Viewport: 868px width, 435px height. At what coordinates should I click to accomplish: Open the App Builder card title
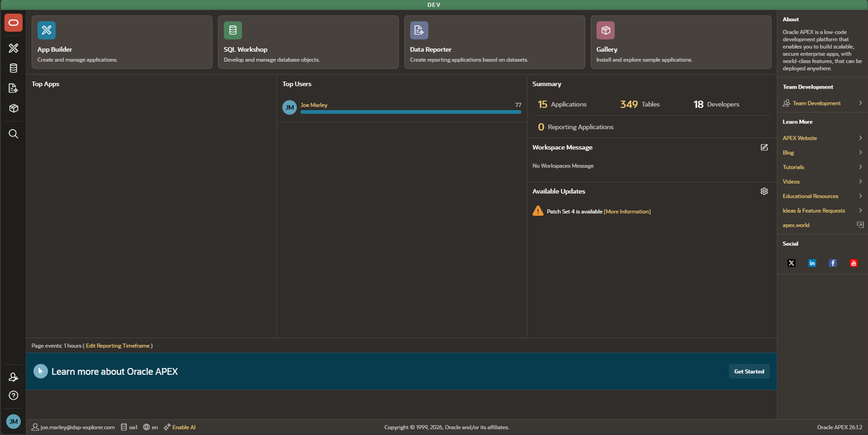click(55, 50)
